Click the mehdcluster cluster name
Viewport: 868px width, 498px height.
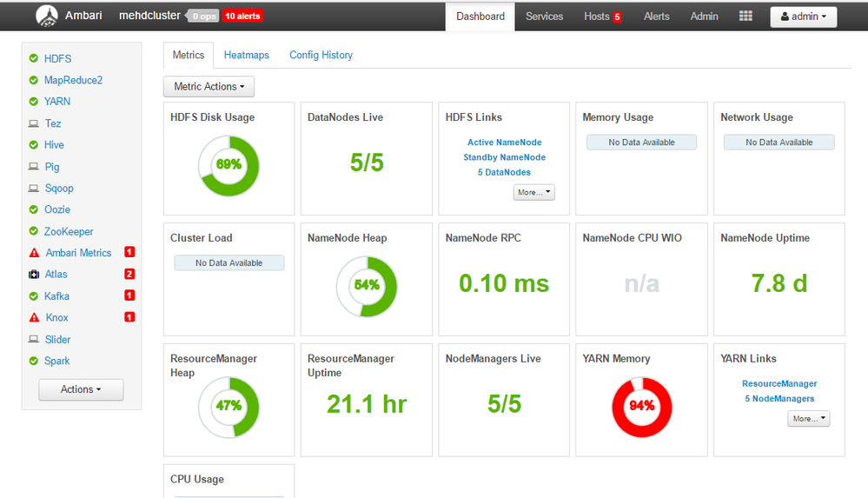(x=149, y=16)
